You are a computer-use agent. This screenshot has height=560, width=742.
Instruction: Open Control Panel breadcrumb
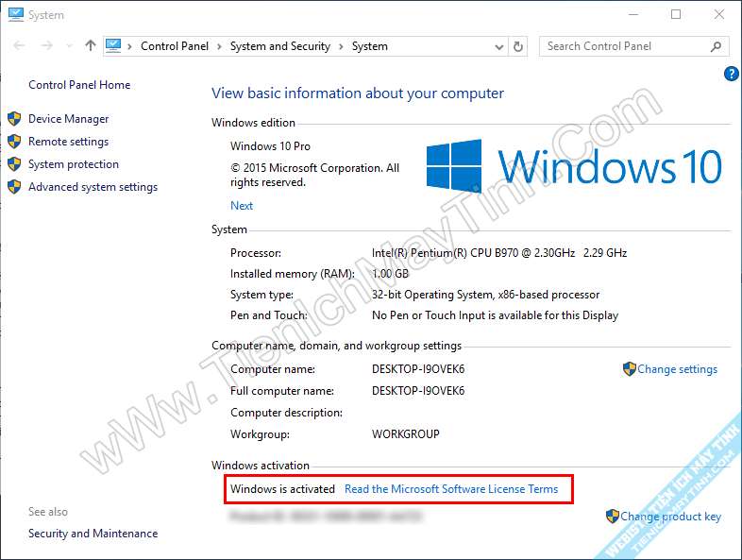click(175, 46)
